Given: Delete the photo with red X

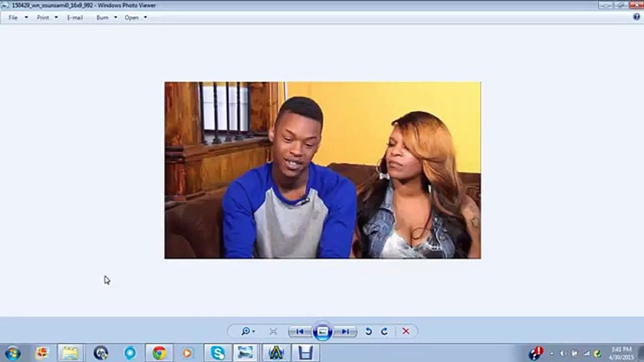Looking at the screenshot, I should click(x=406, y=331).
